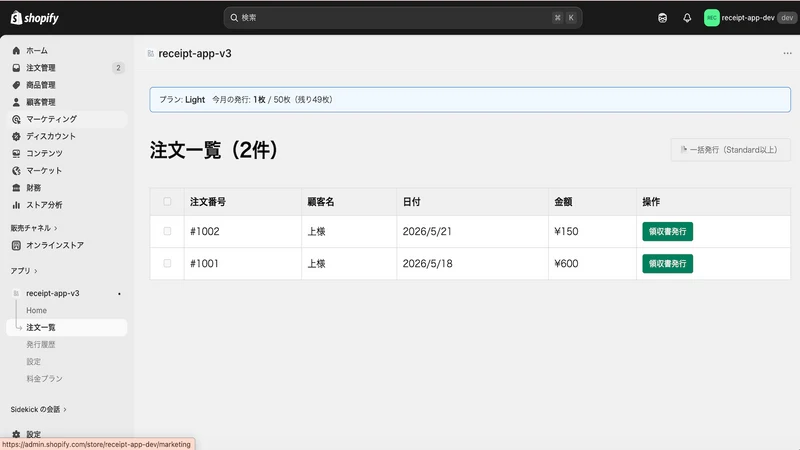Click the ディスカウント discount icon

coord(16,136)
